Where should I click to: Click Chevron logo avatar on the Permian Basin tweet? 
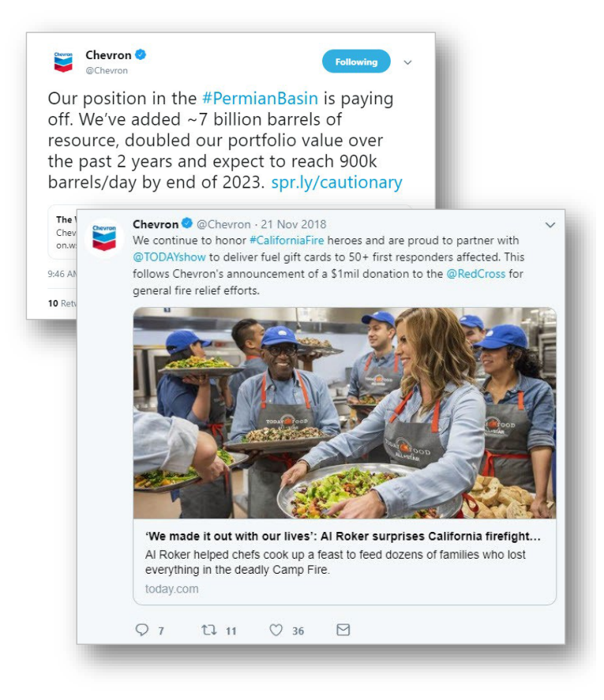pos(63,62)
